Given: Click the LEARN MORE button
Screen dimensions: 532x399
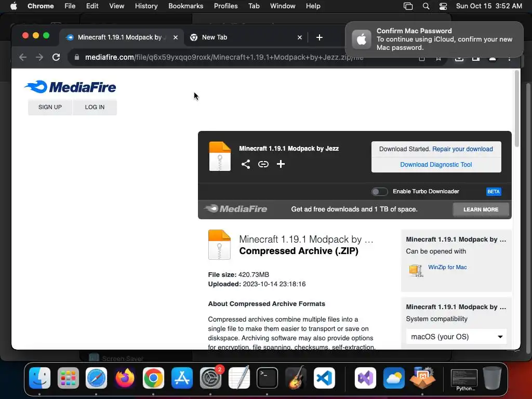Looking at the screenshot, I should point(481,210).
